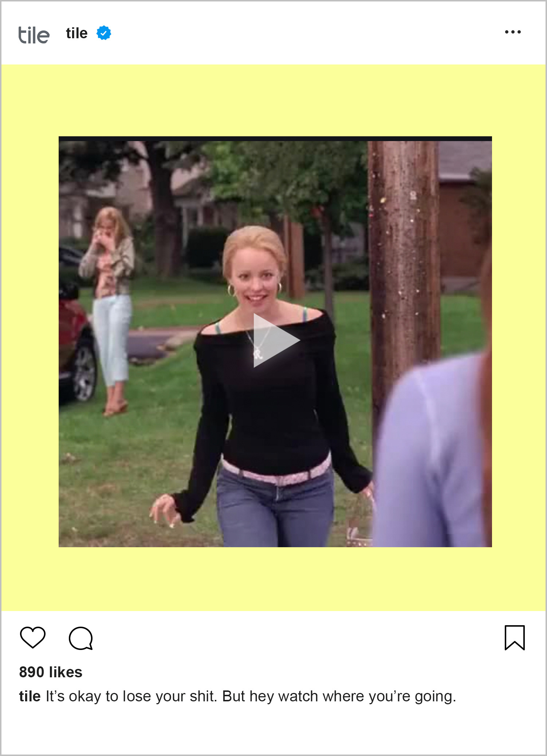Open the three-dot more options menu
The height and width of the screenshot is (756, 547).
[513, 32]
